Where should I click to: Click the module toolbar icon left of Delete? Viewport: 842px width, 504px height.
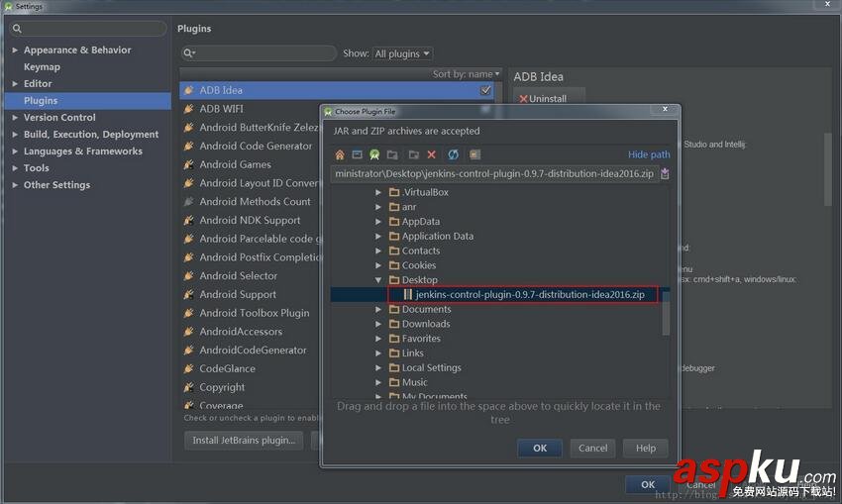(x=392, y=154)
